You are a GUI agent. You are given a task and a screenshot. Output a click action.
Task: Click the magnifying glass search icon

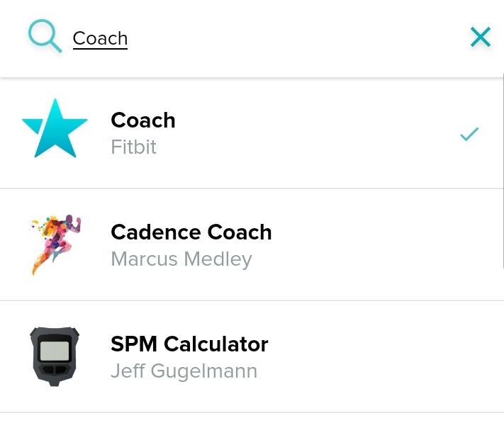pyautogui.click(x=45, y=35)
